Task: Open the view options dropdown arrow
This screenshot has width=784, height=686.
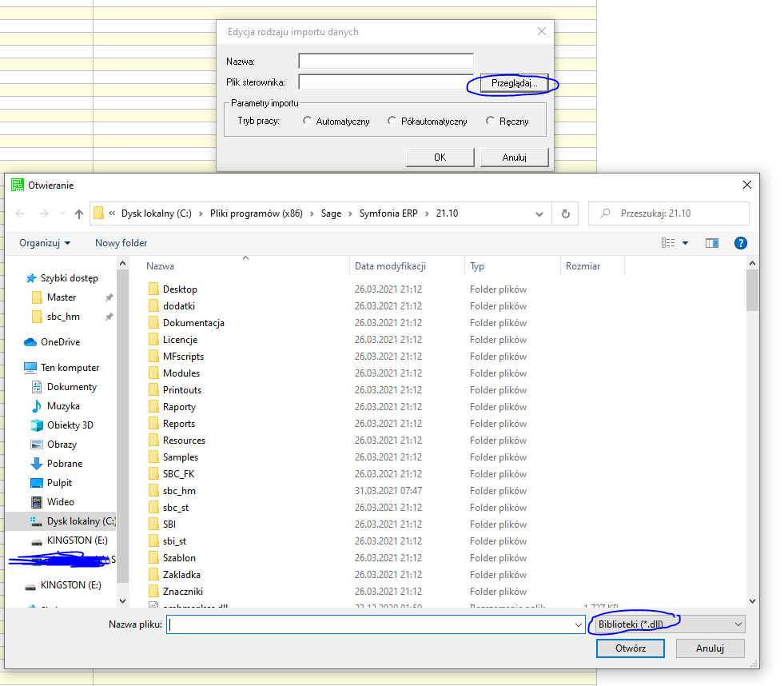Action: [685, 243]
